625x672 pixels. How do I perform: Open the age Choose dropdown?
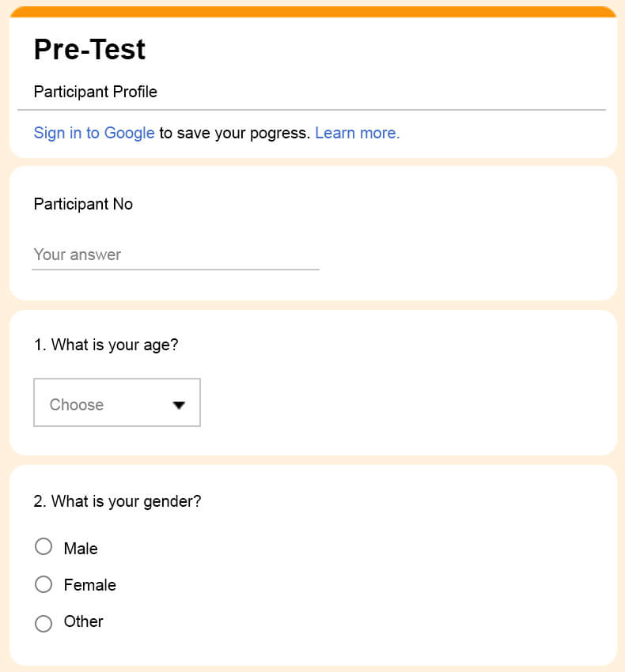tap(116, 402)
